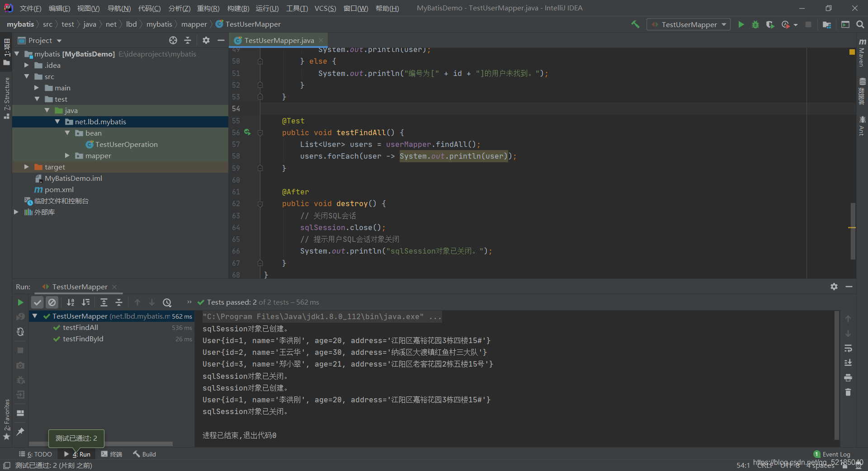
Task: Open the 终端 terminal tool window
Action: point(112,454)
